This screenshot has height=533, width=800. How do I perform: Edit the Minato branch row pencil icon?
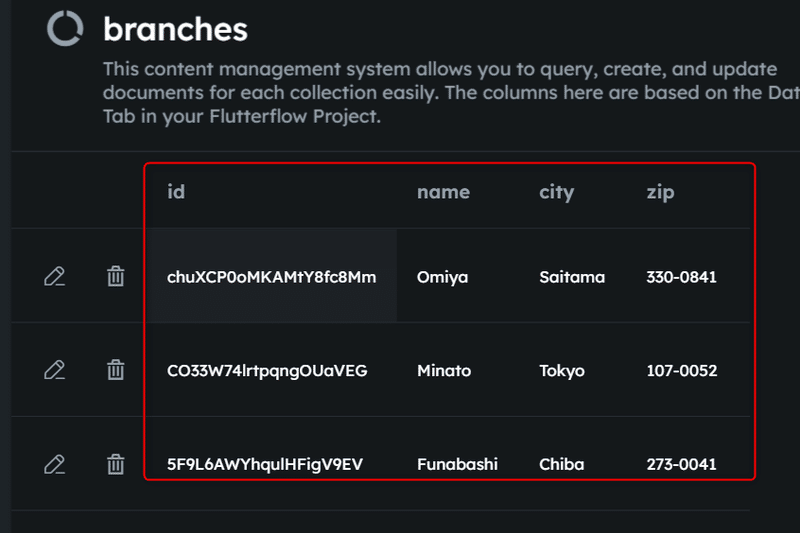coord(55,370)
